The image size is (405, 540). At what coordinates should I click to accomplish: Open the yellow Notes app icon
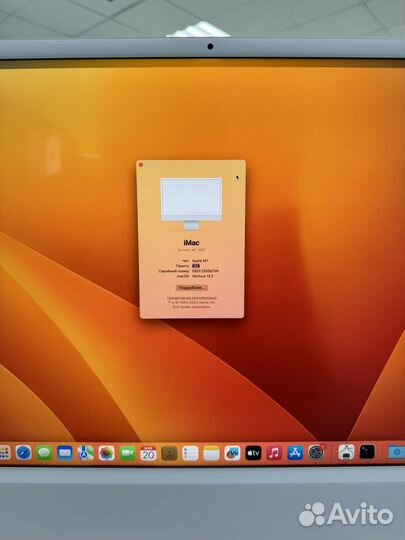click(x=211, y=453)
